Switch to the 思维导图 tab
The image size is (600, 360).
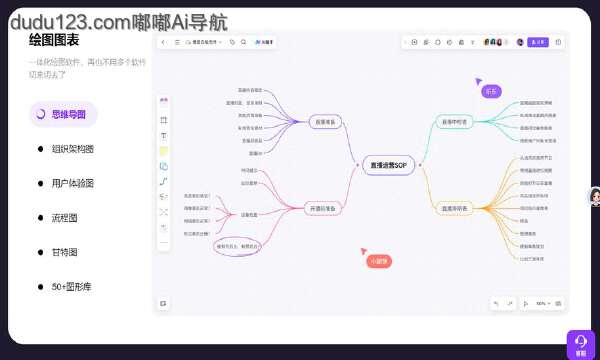(64, 114)
